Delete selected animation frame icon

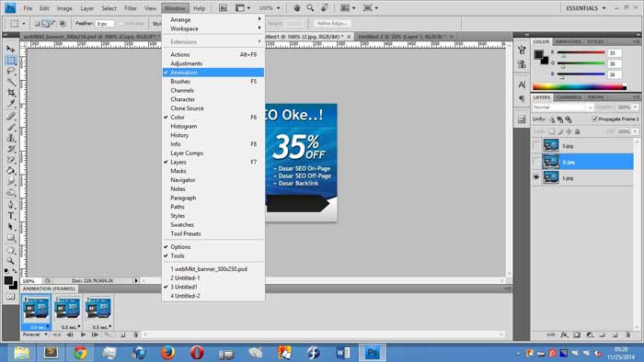[135, 335]
